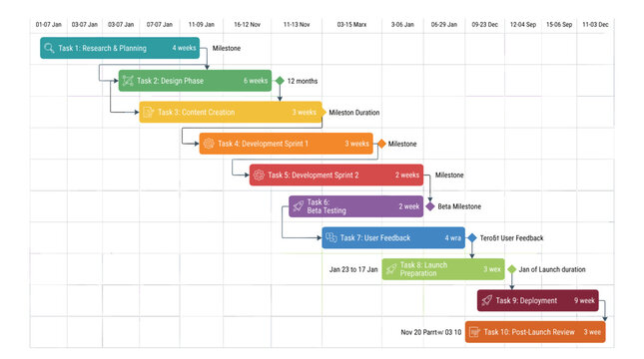Select the Task 8: Launch Preparation bar
This screenshot has width=644, height=359.
pyautogui.click(x=443, y=269)
